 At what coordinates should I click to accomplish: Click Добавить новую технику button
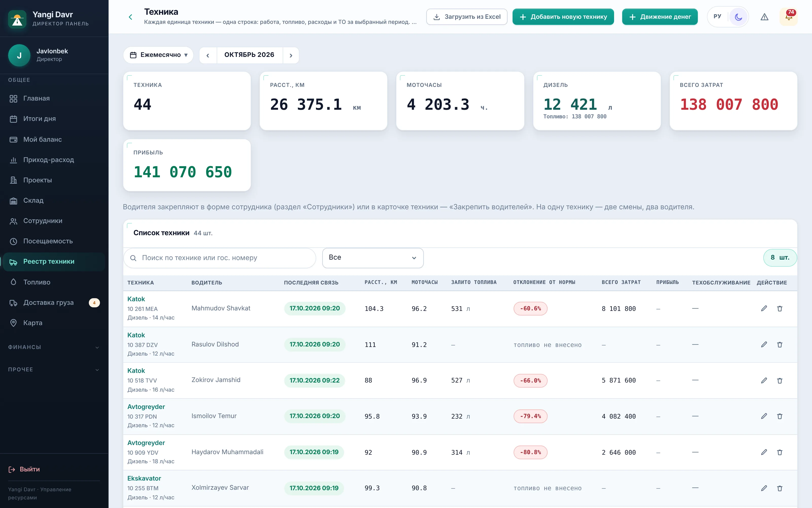coord(563,17)
